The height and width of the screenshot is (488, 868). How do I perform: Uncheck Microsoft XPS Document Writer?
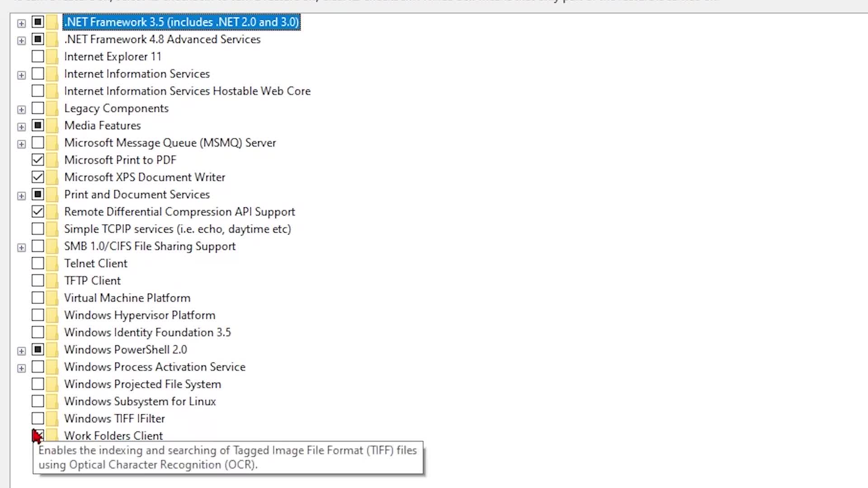38,177
